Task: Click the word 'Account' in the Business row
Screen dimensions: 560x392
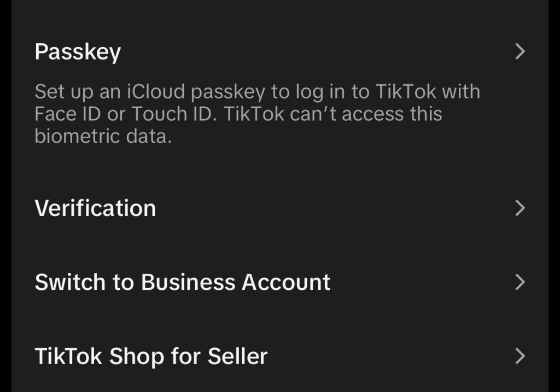Action: (286, 282)
